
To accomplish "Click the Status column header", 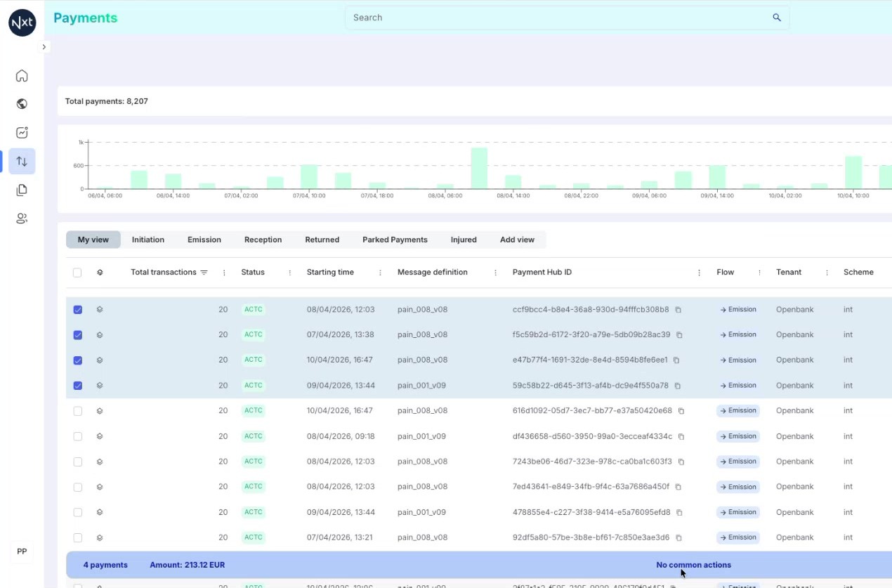I will coord(253,273).
